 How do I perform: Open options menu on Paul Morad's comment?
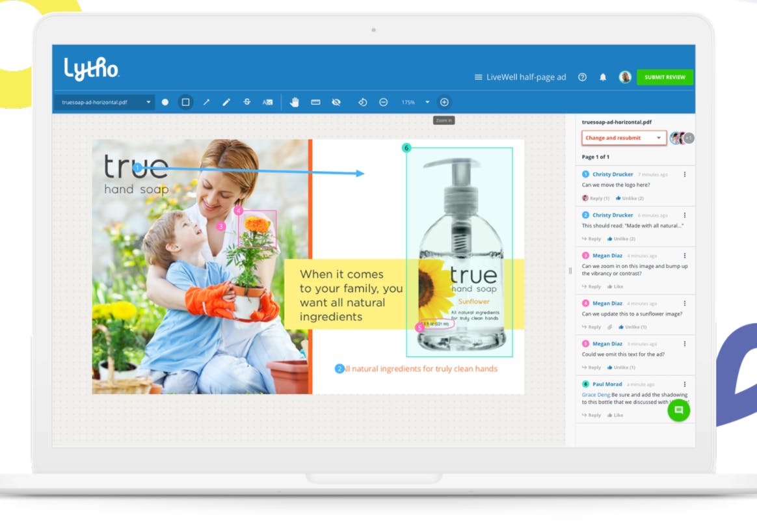coord(685,384)
